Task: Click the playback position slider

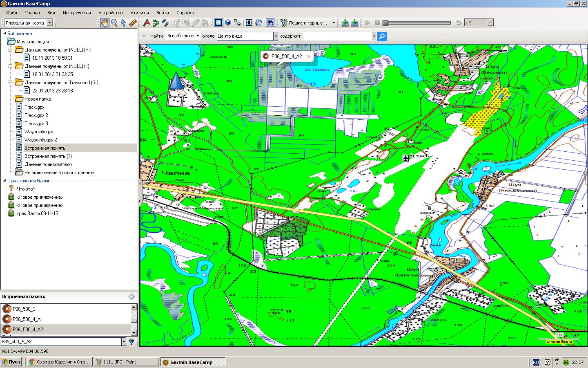Action: (x=416, y=23)
